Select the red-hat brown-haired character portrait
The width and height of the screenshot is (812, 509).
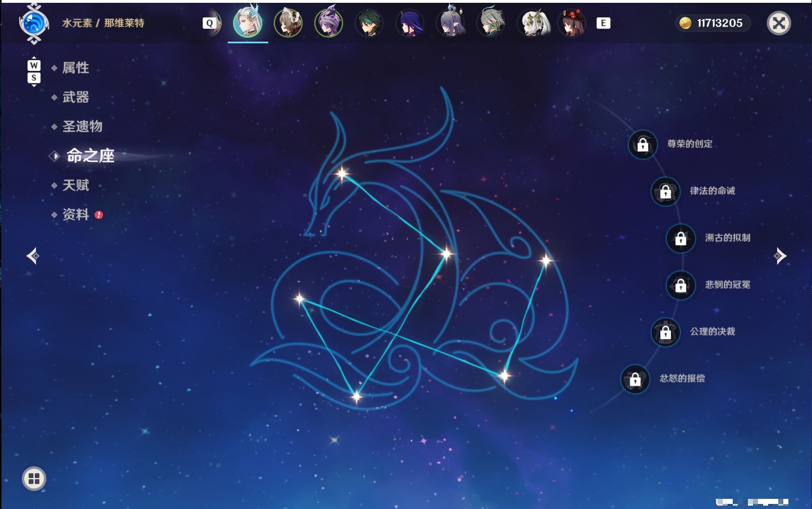point(572,23)
